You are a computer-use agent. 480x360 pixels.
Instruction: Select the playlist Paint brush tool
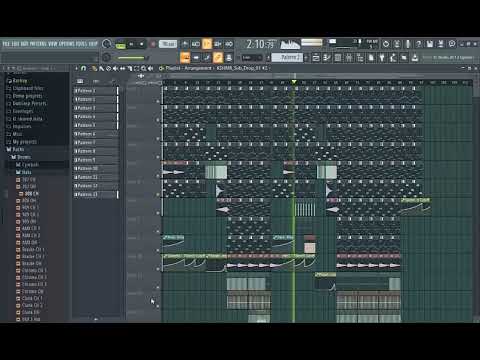(x=101, y=68)
